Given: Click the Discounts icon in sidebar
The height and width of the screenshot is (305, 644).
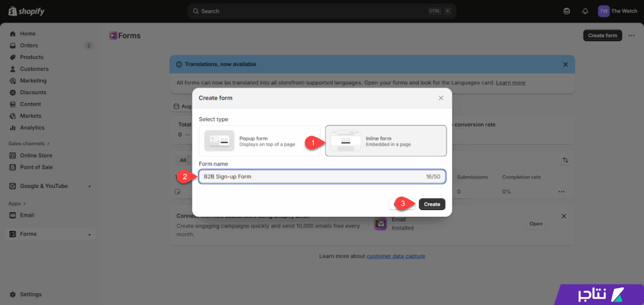Looking at the screenshot, I should point(13,92).
